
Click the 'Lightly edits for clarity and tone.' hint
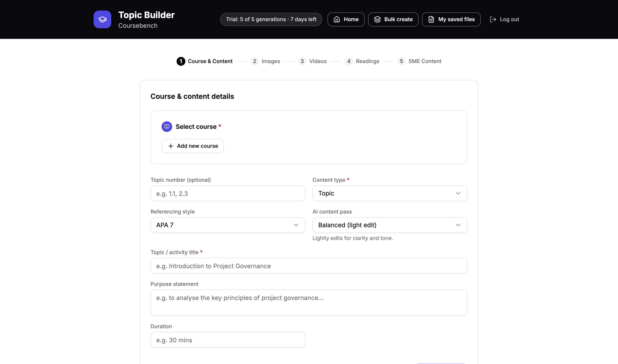click(x=352, y=238)
